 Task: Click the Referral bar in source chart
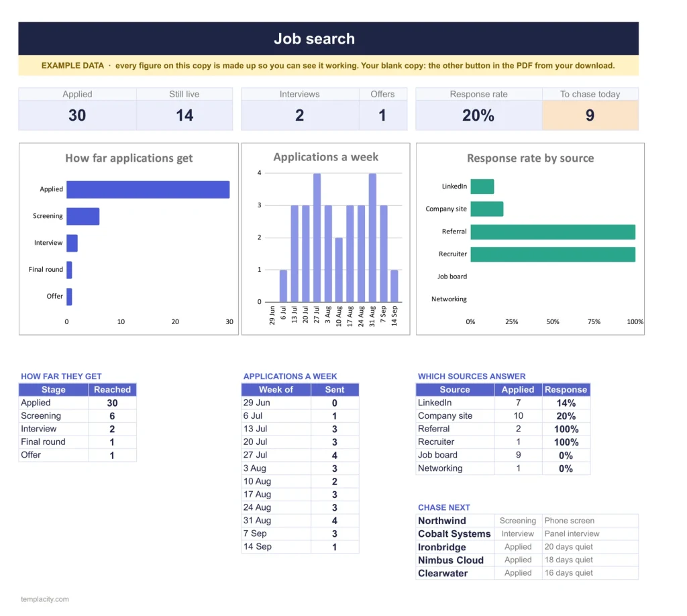pos(553,232)
